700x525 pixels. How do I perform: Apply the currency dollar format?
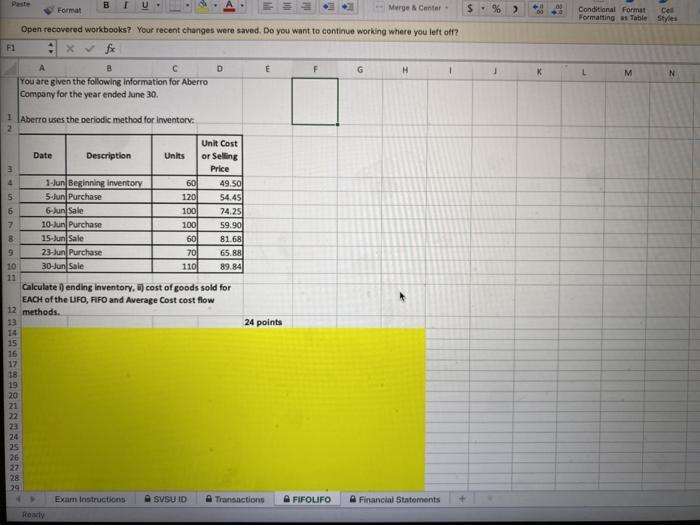[x=470, y=8]
